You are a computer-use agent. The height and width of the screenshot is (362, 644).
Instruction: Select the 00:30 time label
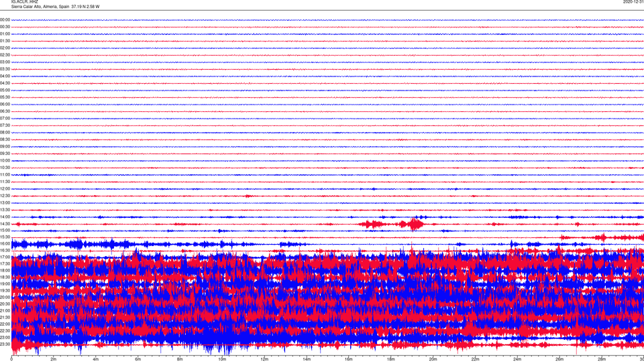[x=5, y=27]
